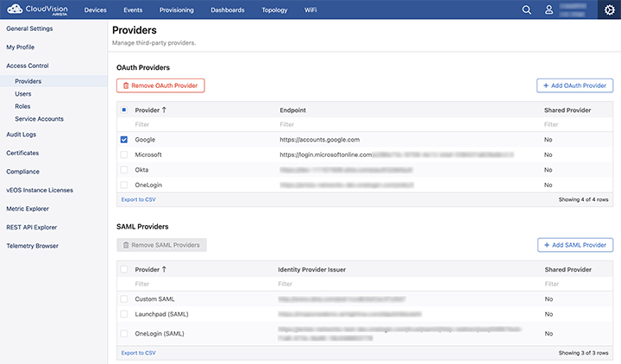
Task: Check the Microsoft provider checkbox
Action: 124,154
